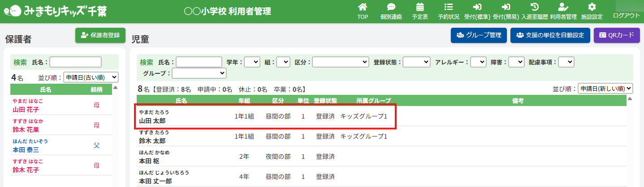This screenshot has width=644, height=187.
Task: Open 受付(簡易) sign-in icon
Action: [x=506, y=7]
